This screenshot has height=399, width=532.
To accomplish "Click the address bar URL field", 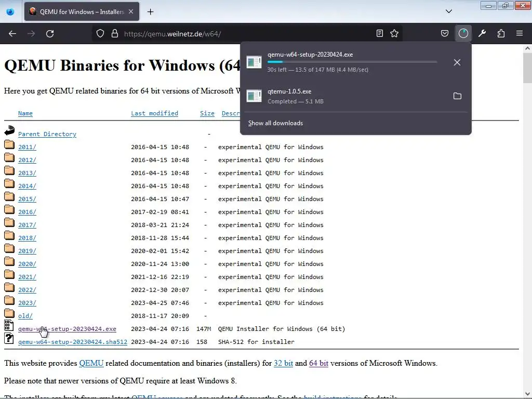I will (x=248, y=34).
